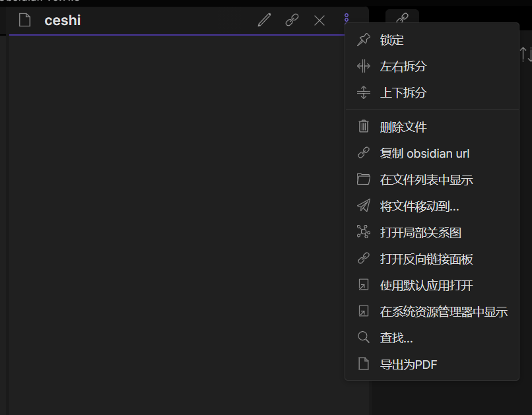Click the search icon next to 查找
The height and width of the screenshot is (415, 532).
point(364,337)
